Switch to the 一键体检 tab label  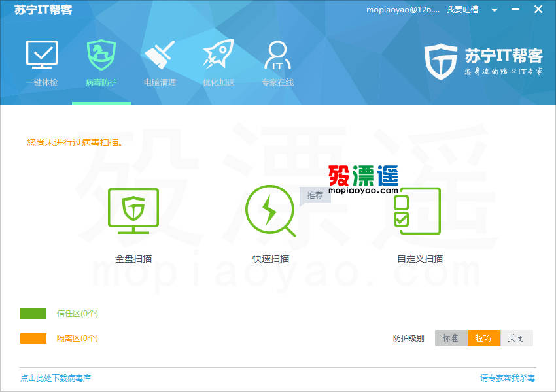click(42, 82)
